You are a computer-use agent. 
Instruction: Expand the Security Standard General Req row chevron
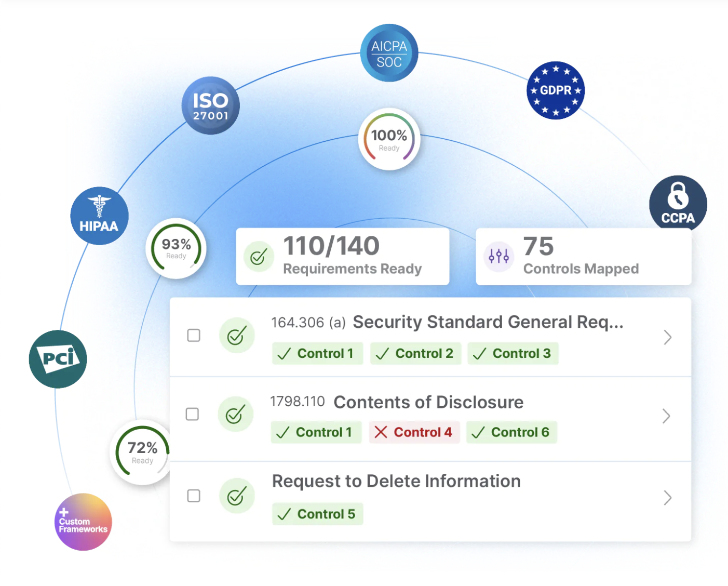tap(668, 337)
